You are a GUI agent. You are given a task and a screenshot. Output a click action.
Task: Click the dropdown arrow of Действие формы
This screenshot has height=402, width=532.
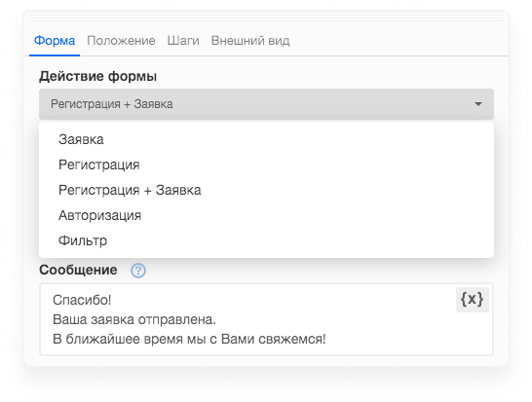478,104
